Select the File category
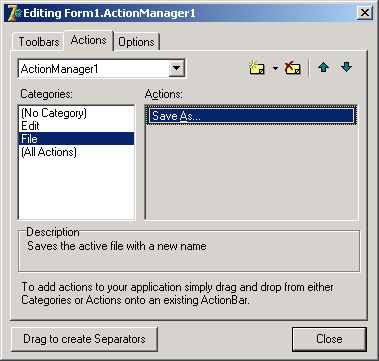The height and width of the screenshot is (361, 379). [x=77, y=139]
